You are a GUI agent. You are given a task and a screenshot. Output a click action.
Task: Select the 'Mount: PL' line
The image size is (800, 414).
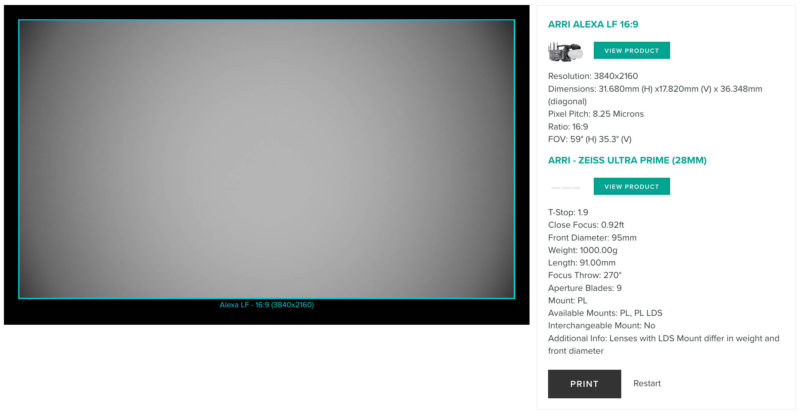pyautogui.click(x=567, y=300)
